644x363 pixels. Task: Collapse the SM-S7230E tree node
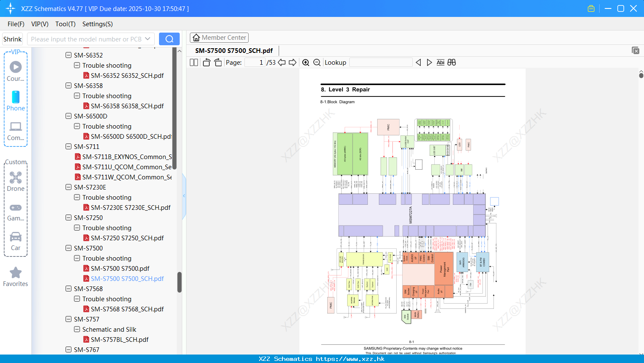coord(69,187)
